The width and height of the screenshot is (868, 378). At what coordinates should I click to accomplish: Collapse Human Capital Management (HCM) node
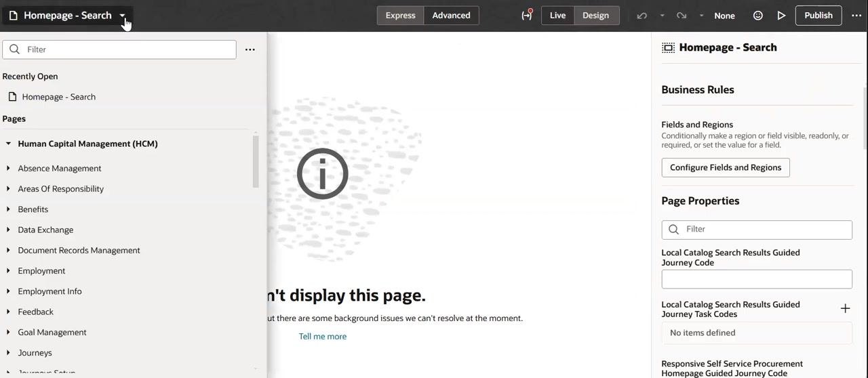click(x=8, y=144)
